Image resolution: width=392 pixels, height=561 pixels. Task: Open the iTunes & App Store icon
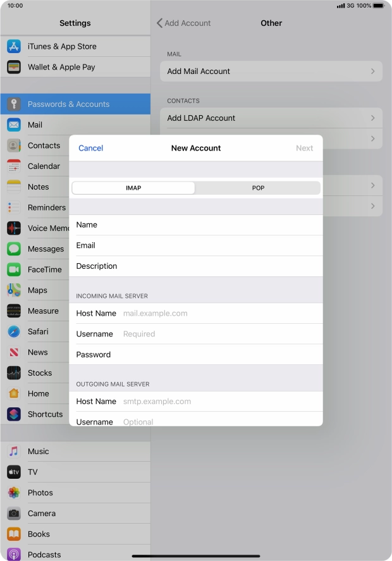tap(14, 46)
